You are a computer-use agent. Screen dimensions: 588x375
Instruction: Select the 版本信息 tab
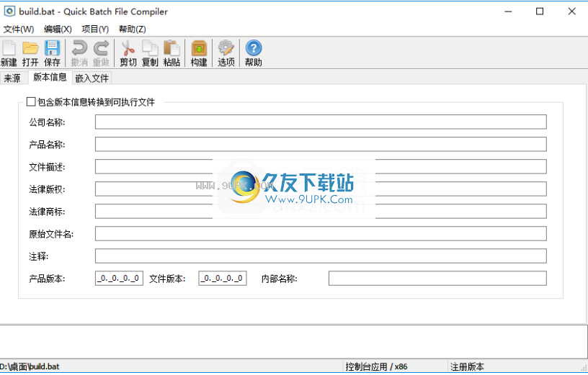pos(50,77)
